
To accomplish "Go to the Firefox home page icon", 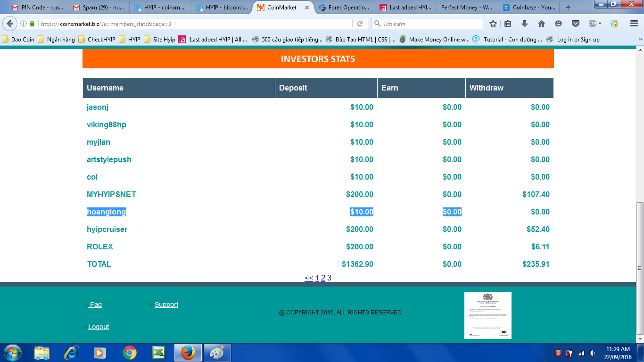I will point(542,24).
